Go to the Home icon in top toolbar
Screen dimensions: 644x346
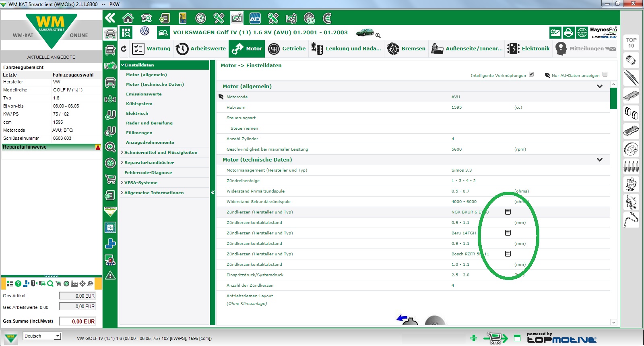128,18
